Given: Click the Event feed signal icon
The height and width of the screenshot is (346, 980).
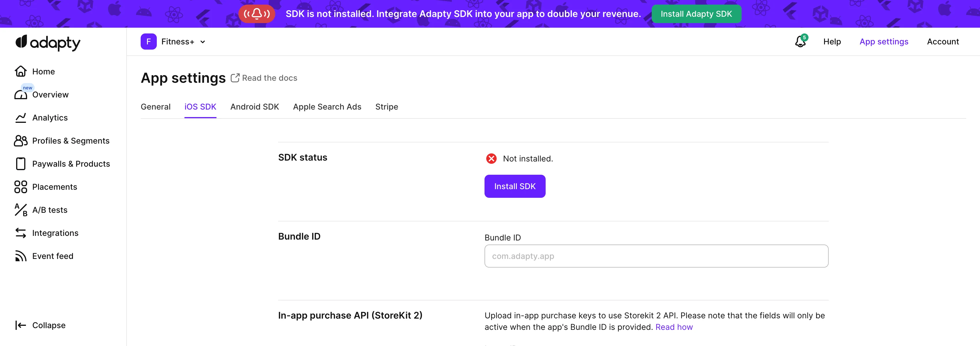Looking at the screenshot, I should pos(20,256).
